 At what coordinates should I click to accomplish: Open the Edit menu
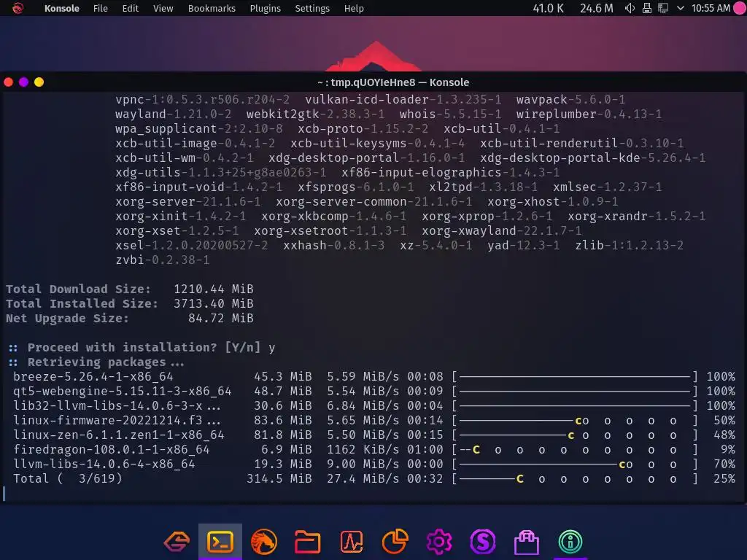click(x=130, y=9)
